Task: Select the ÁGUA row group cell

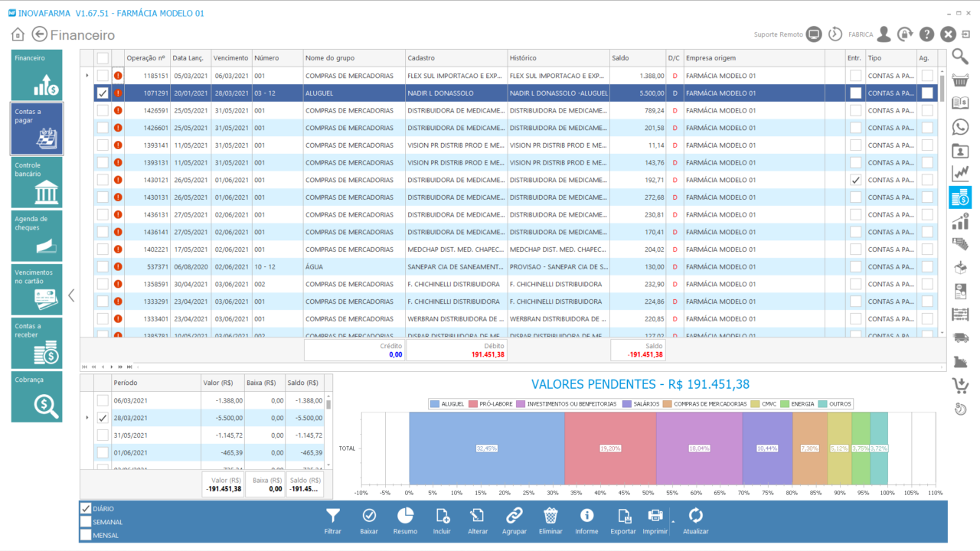Action: pos(354,266)
